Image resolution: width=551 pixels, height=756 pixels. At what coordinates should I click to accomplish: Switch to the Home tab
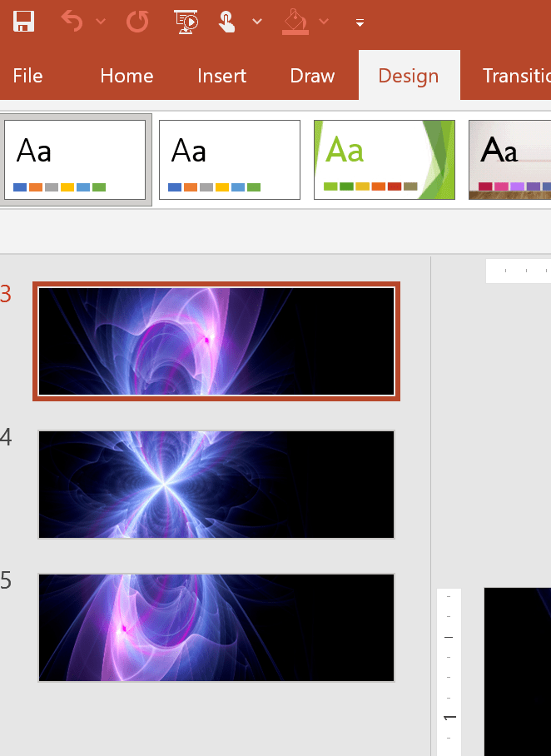pos(127,76)
